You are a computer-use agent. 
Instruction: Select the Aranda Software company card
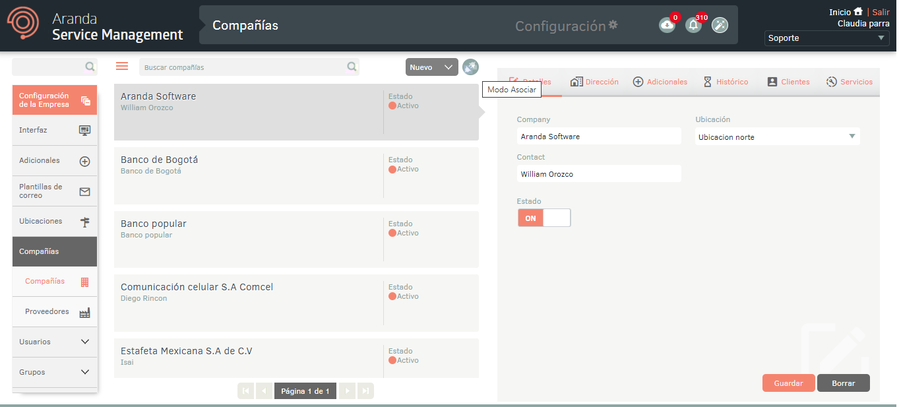(296, 112)
